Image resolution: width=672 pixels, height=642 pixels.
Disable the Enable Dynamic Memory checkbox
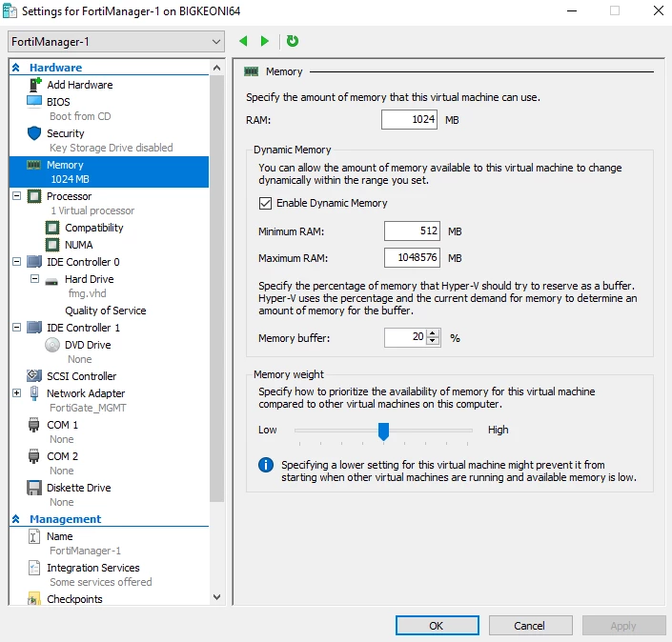pos(265,203)
